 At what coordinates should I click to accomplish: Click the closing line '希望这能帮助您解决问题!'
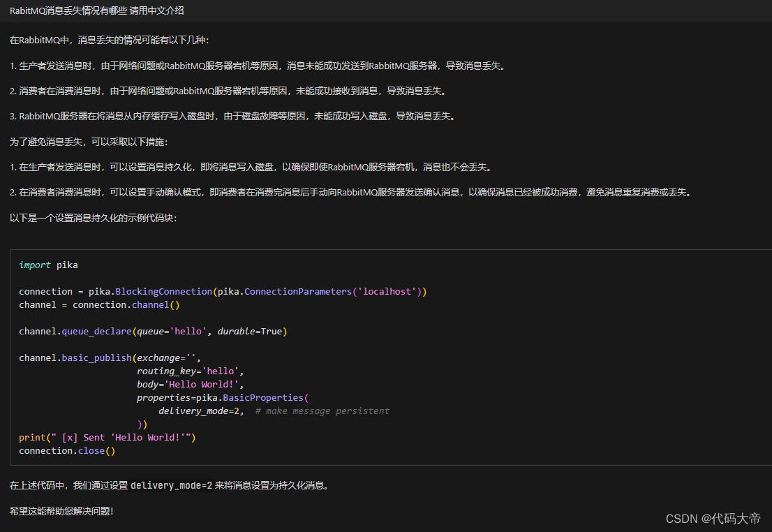click(61, 511)
